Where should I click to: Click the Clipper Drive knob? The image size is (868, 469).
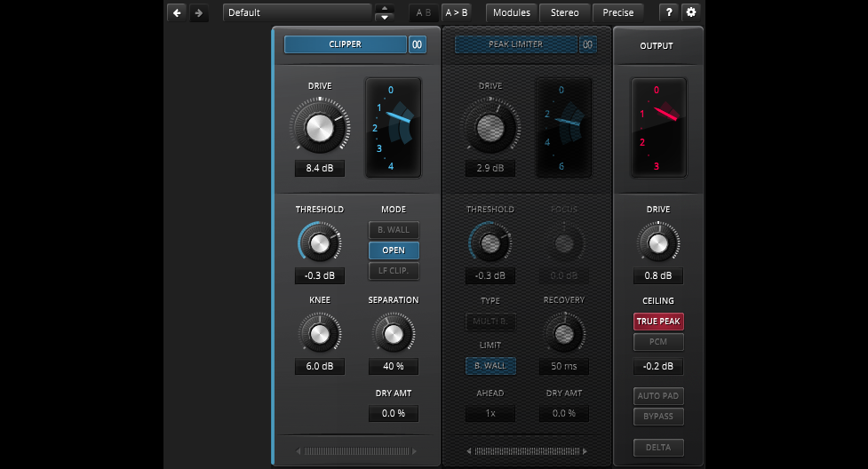point(319,128)
